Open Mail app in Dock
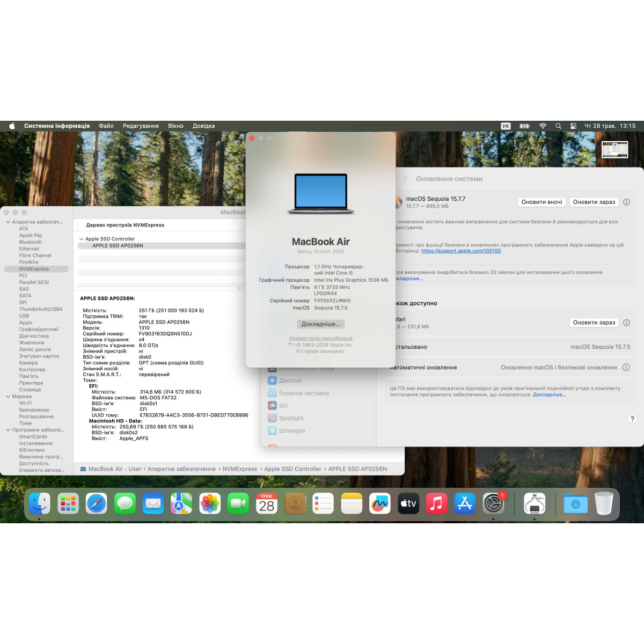Screen dimensions: 644x644 (153, 503)
